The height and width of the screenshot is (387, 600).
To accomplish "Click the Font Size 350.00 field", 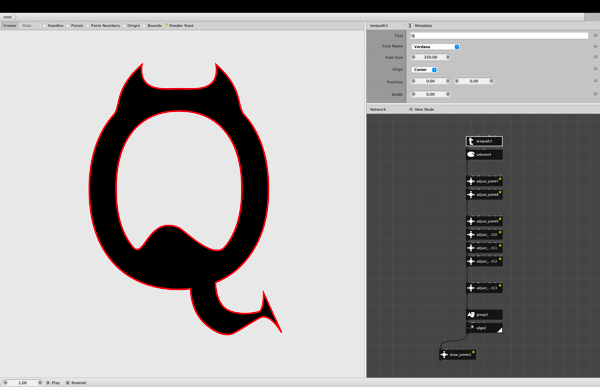I will pyautogui.click(x=430, y=57).
